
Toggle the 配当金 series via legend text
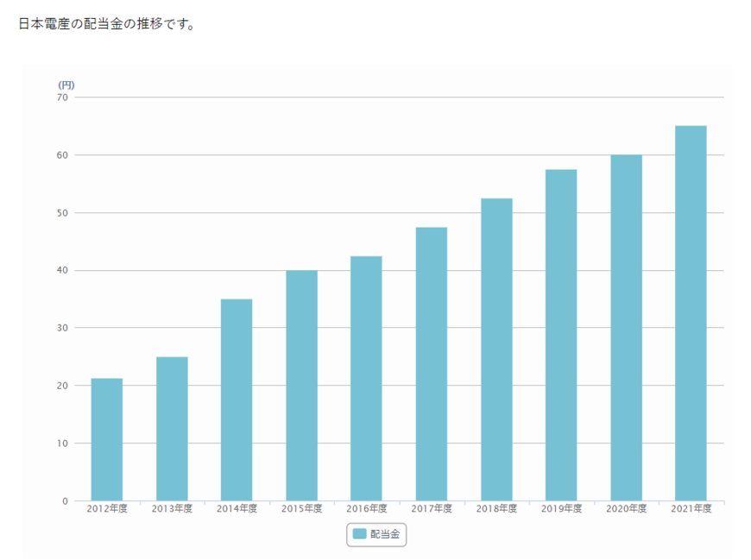click(x=385, y=535)
